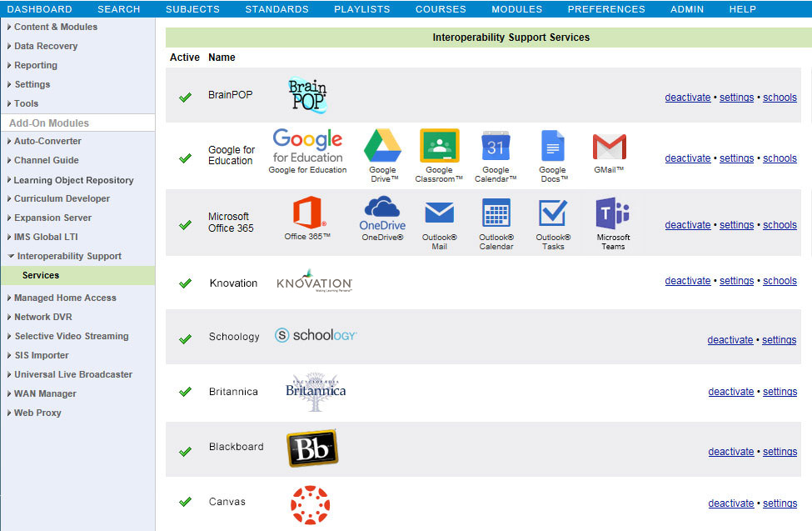The image size is (812, 531).
Task: Deactivate the Canvas service
Action: [730, 503]
